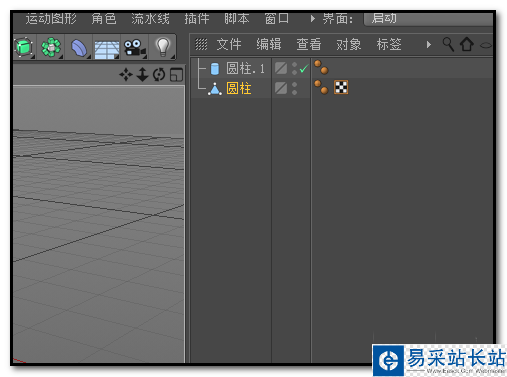Toggle layer box of 圆柱.1 row
This screenshot has height=377, width=507.
coord(281,69)
